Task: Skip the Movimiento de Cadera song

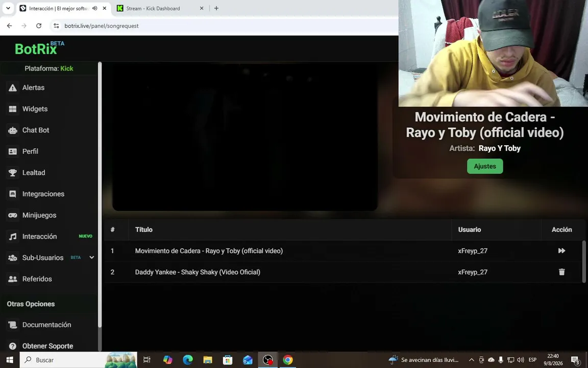Action: (561, 251)
